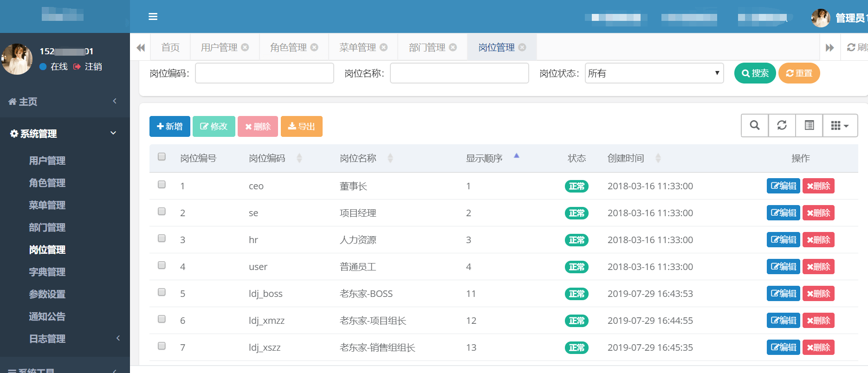Viewport: 868px width, 373px height.
Task: Check the row for ldj_xszz
Action: point(162,346)
